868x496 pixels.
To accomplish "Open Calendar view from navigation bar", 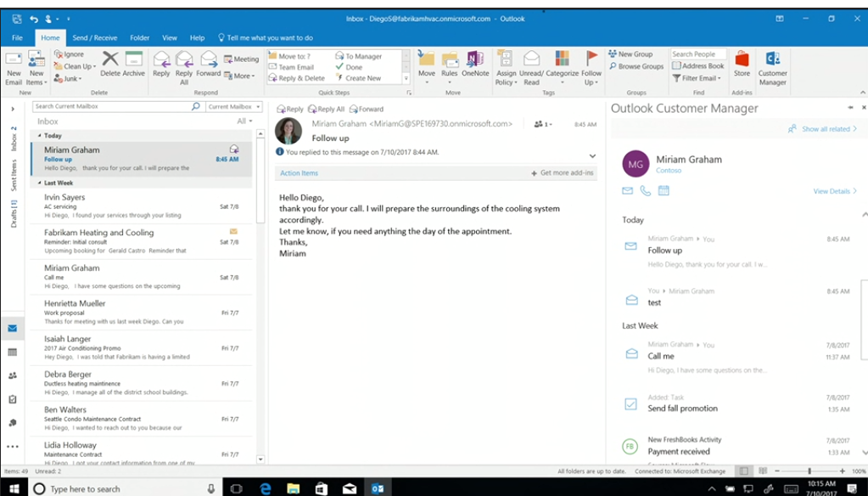I will (13, 352).
